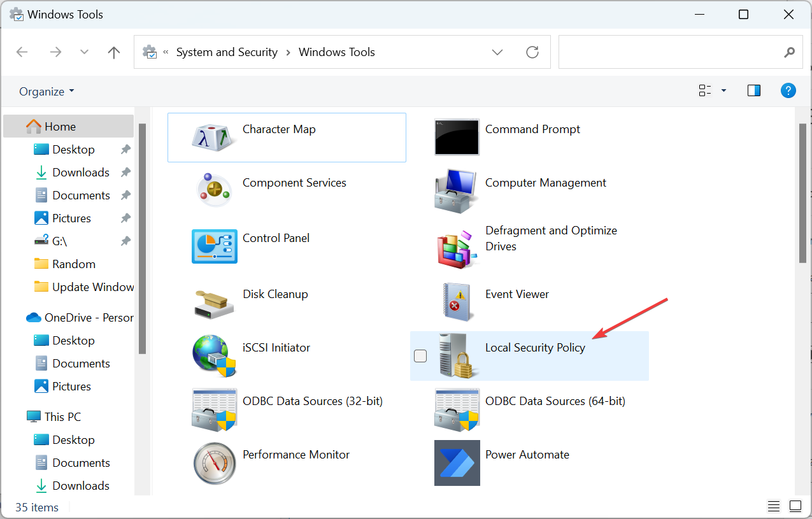The width and height of the screenshot is (812, 519).
Task: Click the address bar folder icon
Action: (x=150, y=52)
